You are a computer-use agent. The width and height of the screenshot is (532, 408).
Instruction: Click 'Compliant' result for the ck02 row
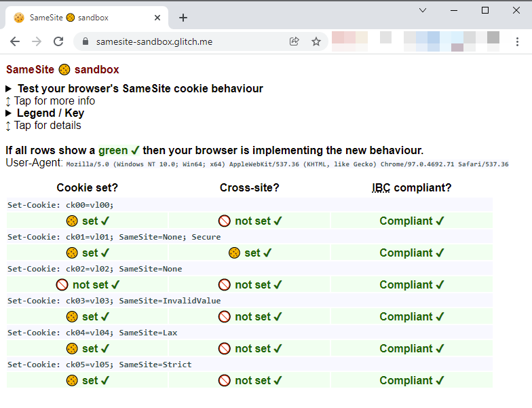(411, 285)
